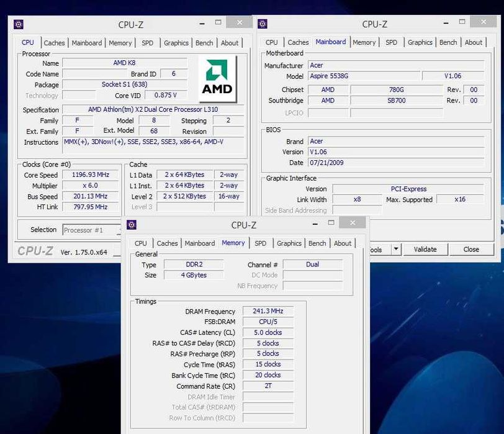Open the Tools dropdown arrow in Mainboard window
The image size is (504, 434).
point(396,249)
